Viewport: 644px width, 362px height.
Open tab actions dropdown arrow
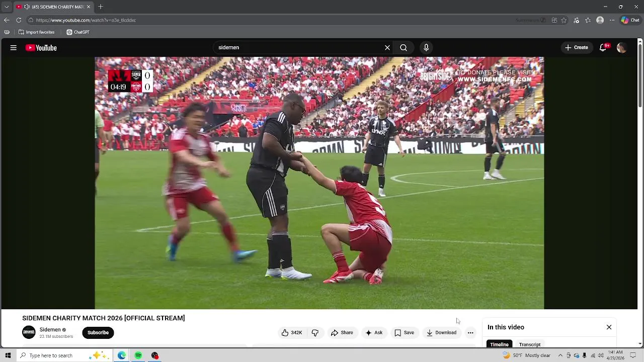[x=7, y=7]
